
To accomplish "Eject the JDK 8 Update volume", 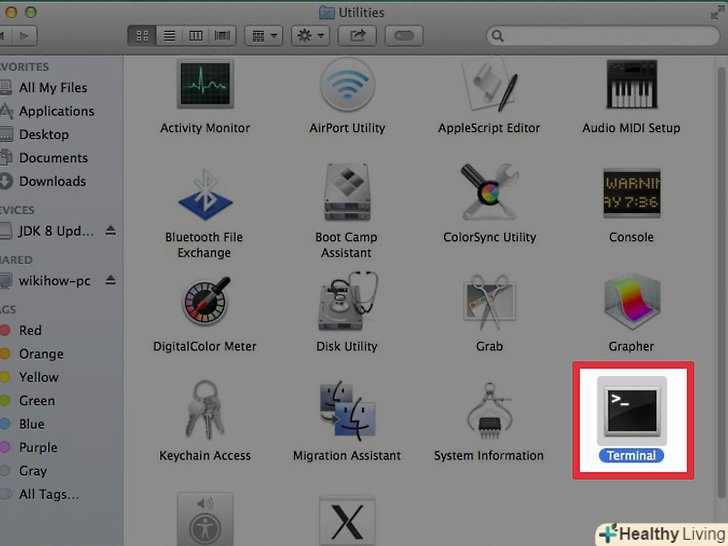I will pos(110,230).
